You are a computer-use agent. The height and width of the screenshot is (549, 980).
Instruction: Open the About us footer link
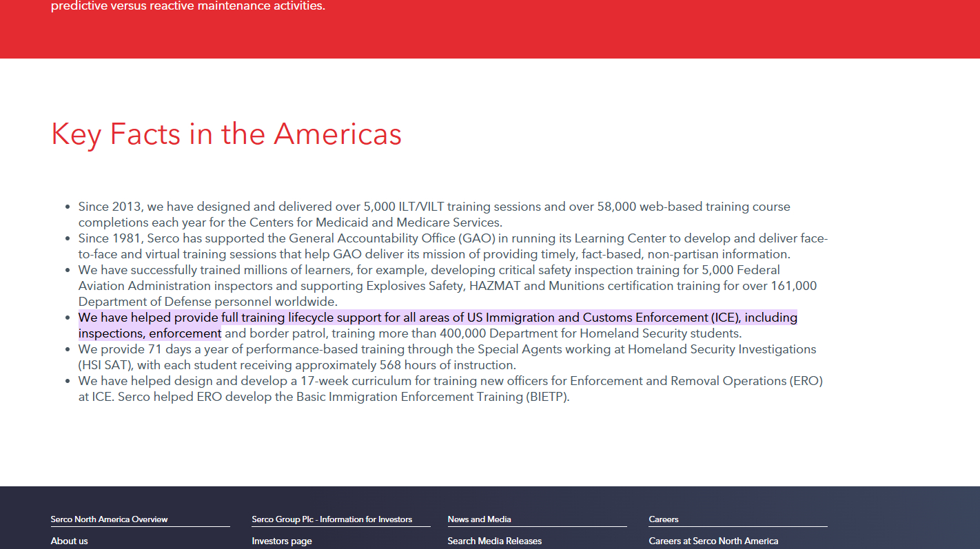pyautogui.click(x=69, y=541)
